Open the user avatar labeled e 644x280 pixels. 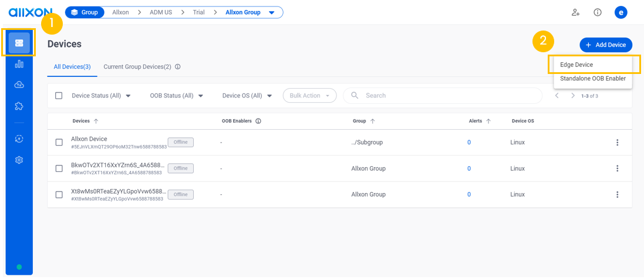(x=621, y=12)
